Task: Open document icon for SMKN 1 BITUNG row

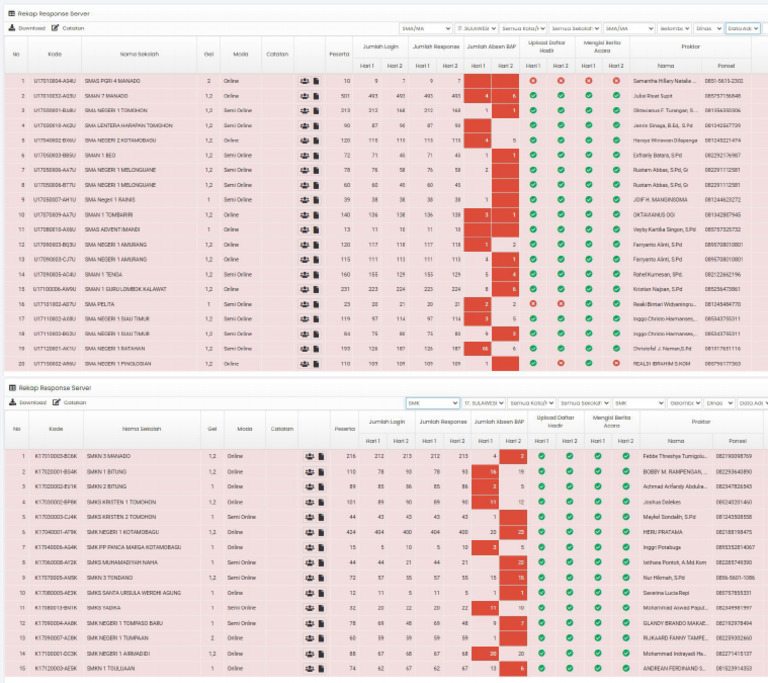Action: [321, 472]
